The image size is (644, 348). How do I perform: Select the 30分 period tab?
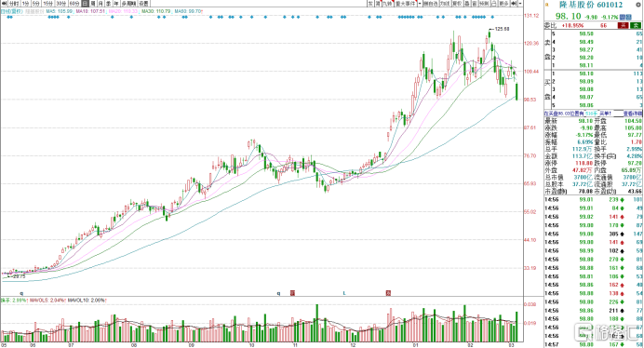pos(61,4)
